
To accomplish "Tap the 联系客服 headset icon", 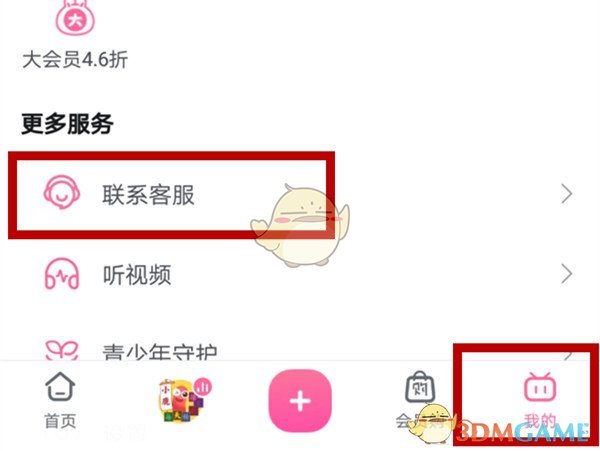I will coord(62,192).
